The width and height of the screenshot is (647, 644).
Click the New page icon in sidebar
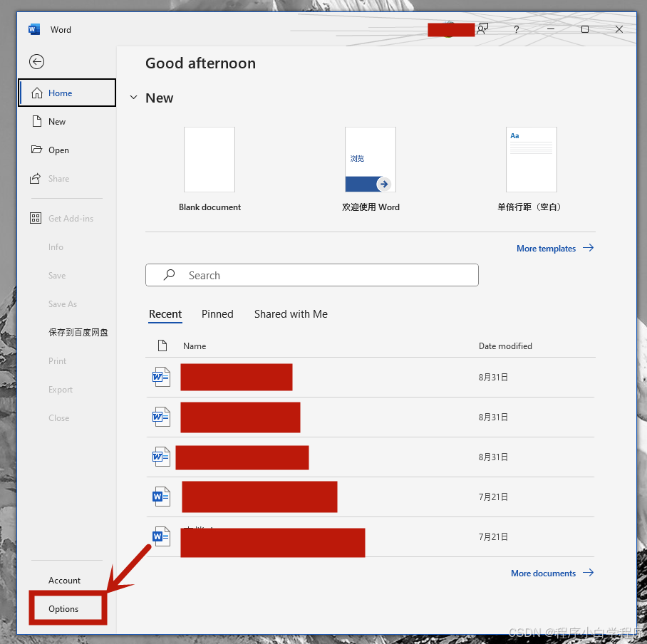pyautogui.click(x=37, y=121)
